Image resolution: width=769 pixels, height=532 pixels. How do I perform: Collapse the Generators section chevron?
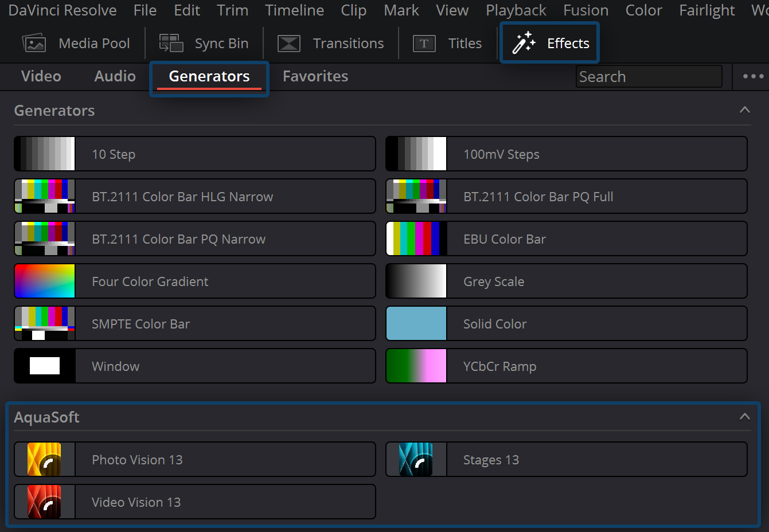(x=744, y=110)
